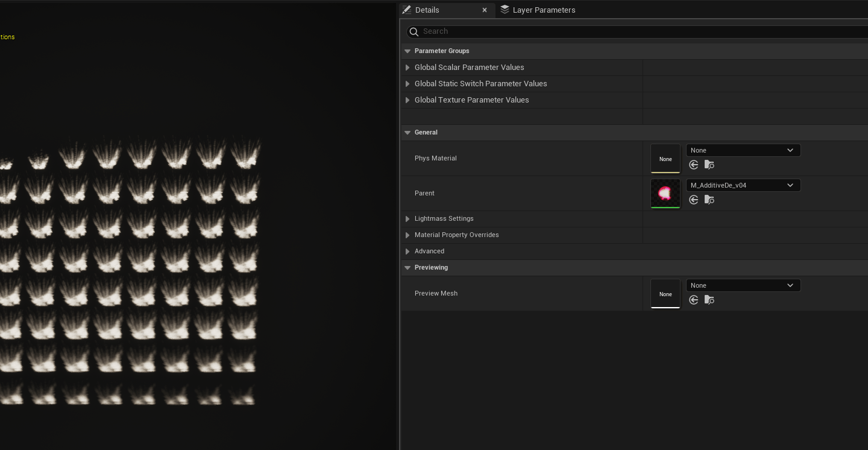Viewport: 868px width, 450px height.
Task: Browse to Parent material in Content Browser
Action: pos(709,200)
